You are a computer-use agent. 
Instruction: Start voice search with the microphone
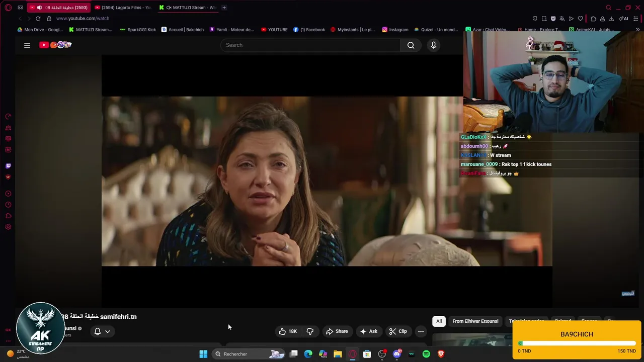point(434,45)
